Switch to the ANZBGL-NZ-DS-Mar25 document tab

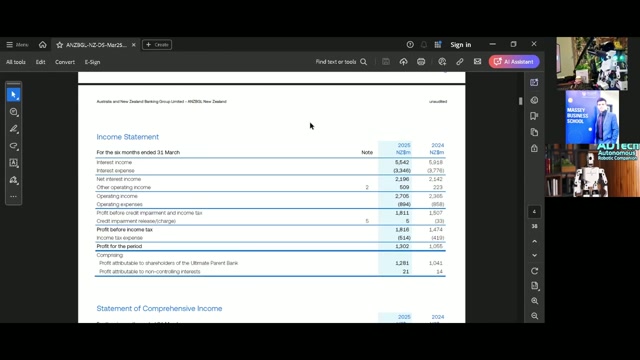point(96,44)
